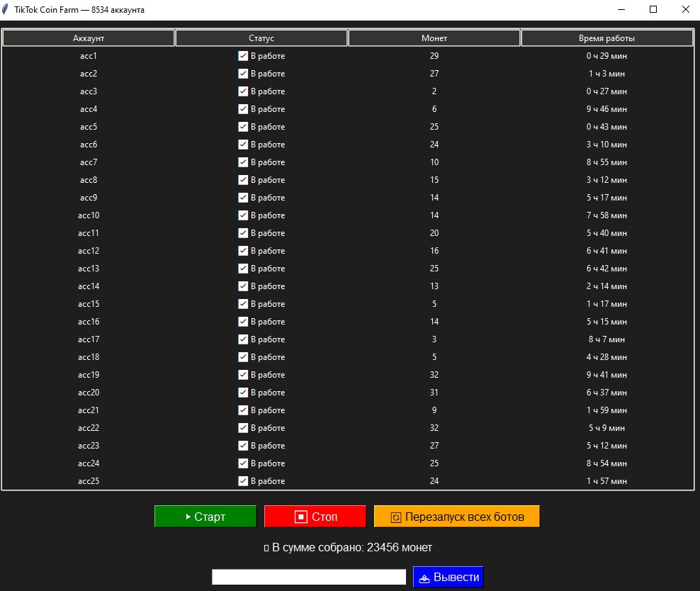Viewport: 700px width, 591px height.
Task: Click the feather app icon in title bar
Action: point(6,10)
